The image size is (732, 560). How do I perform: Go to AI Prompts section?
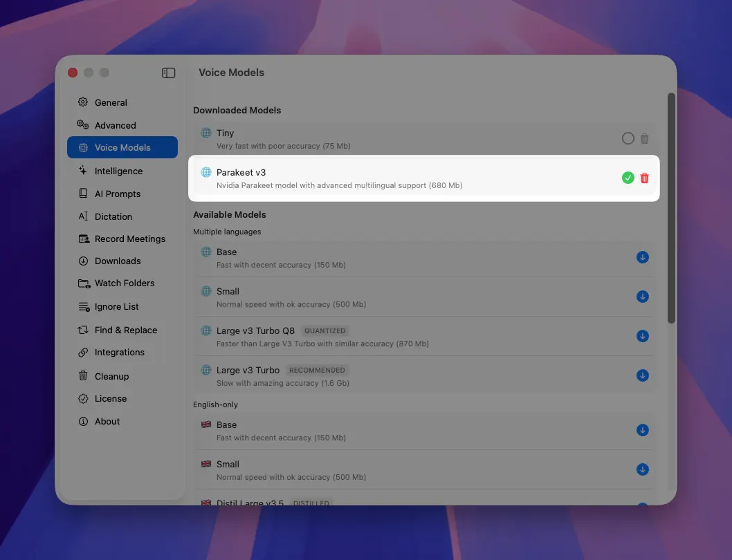pos(122,194)
